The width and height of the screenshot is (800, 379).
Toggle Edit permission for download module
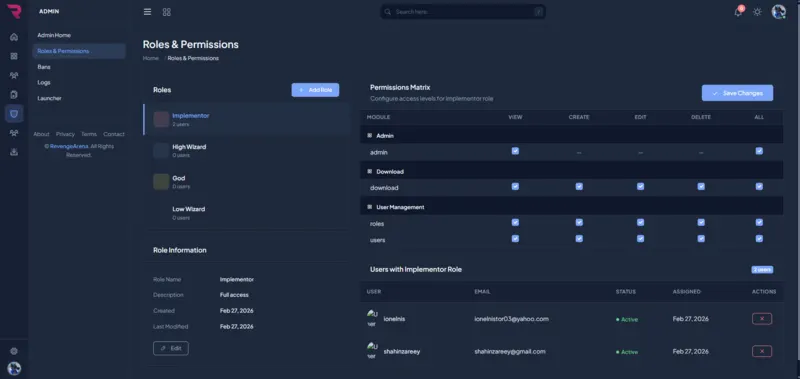pos(640,187)
